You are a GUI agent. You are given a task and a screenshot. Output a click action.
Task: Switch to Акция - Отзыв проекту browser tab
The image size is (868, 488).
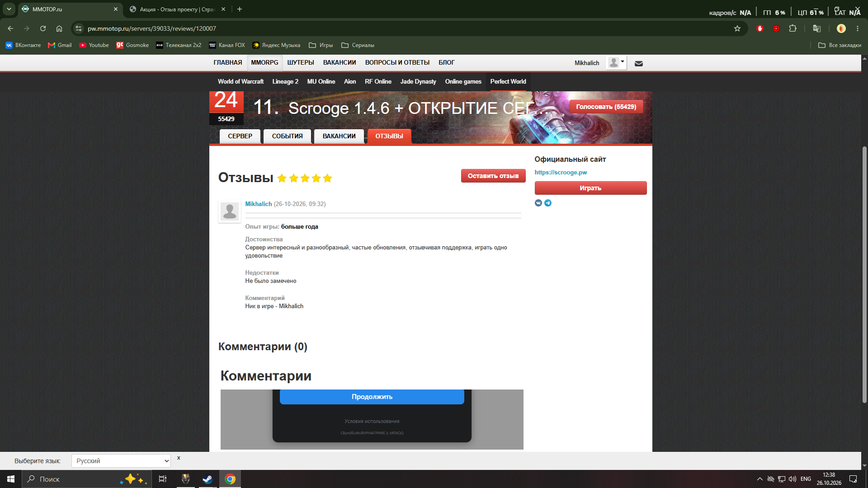pyautogui.click(x=176, y=9)
